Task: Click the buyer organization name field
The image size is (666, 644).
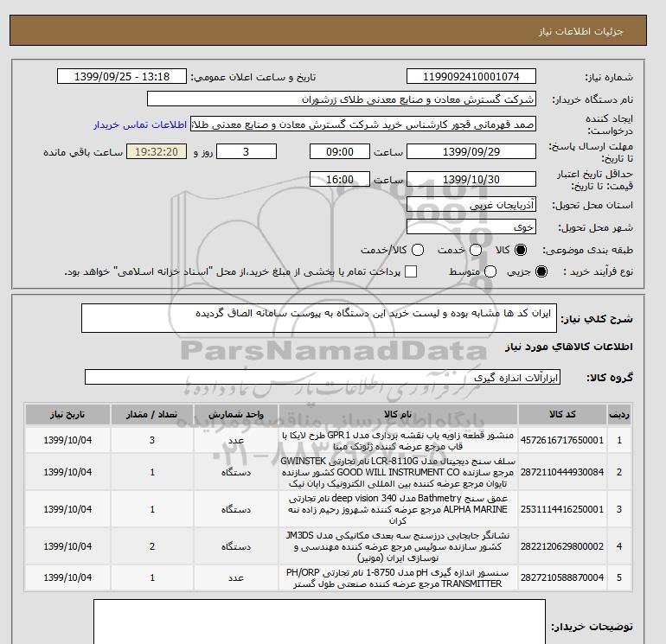Action: [342, 99]
